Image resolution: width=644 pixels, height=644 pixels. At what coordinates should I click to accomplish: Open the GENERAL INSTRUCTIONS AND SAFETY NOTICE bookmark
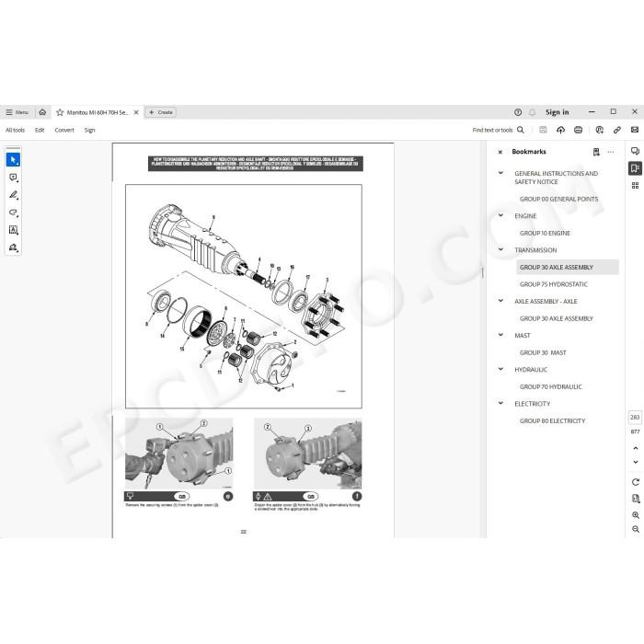point(556,178)
